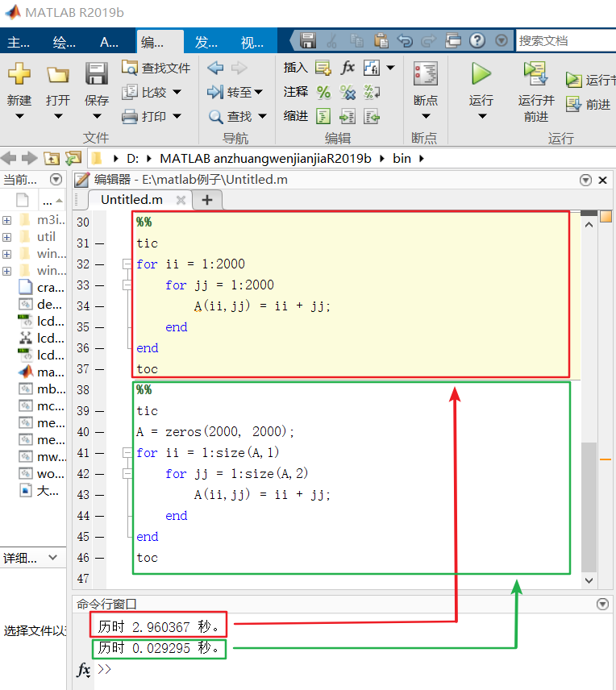The width and height of the screenshot is (616, 690).
Task: Click the comment percent icon
Action: [323, 92]
